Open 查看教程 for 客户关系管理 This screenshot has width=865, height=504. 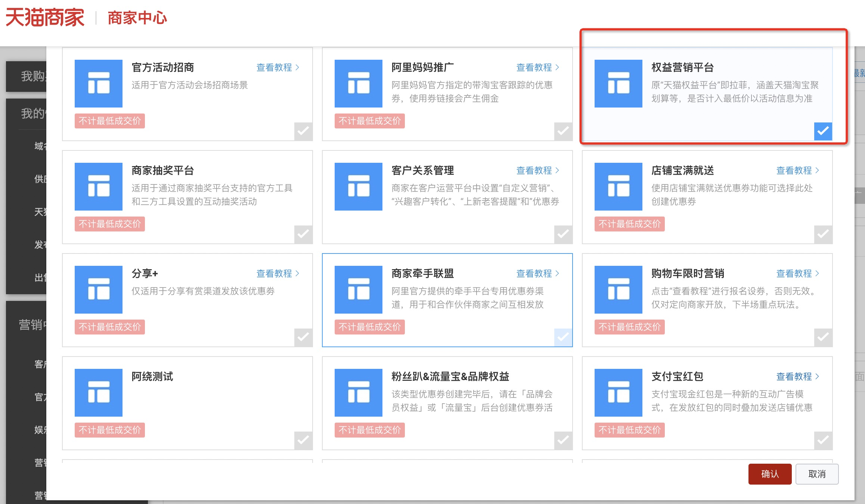[x=538, y=171]
